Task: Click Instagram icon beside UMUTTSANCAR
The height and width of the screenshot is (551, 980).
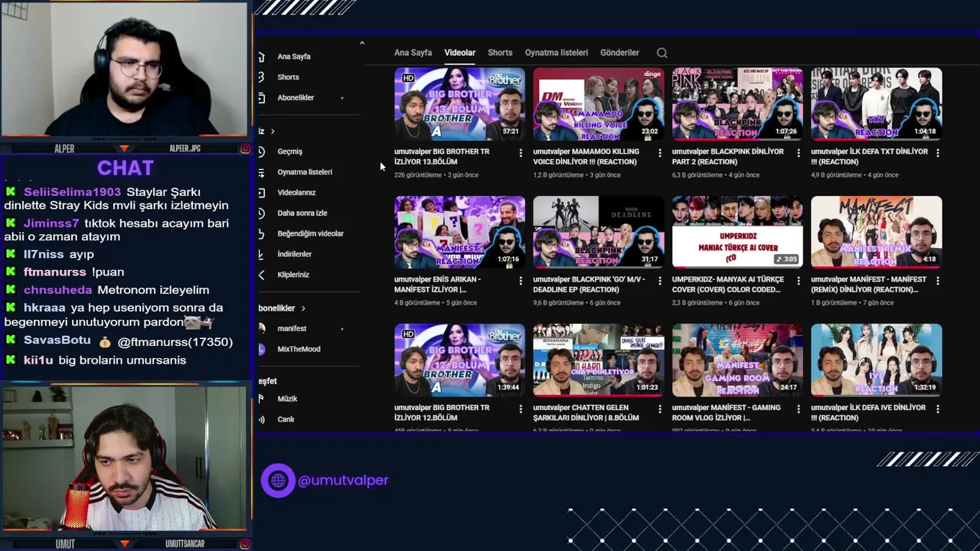Action: [x=245, y=544]
